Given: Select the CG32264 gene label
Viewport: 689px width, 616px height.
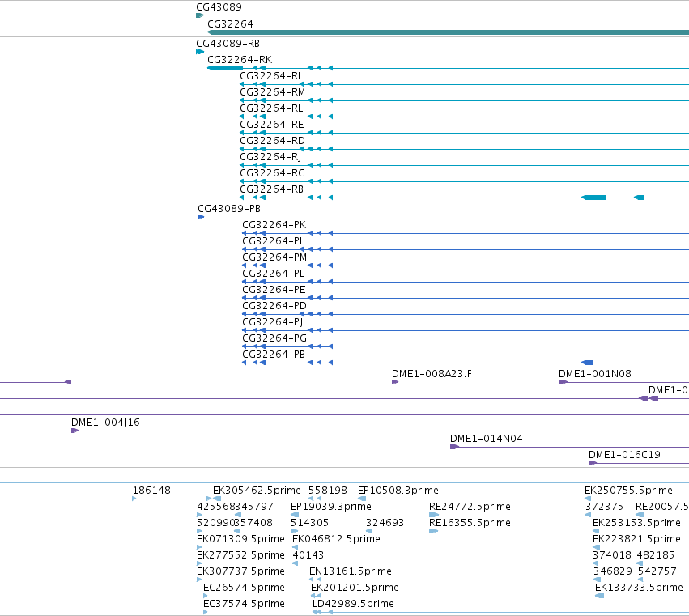Looking at the screenshot, I should coord(230,24).
